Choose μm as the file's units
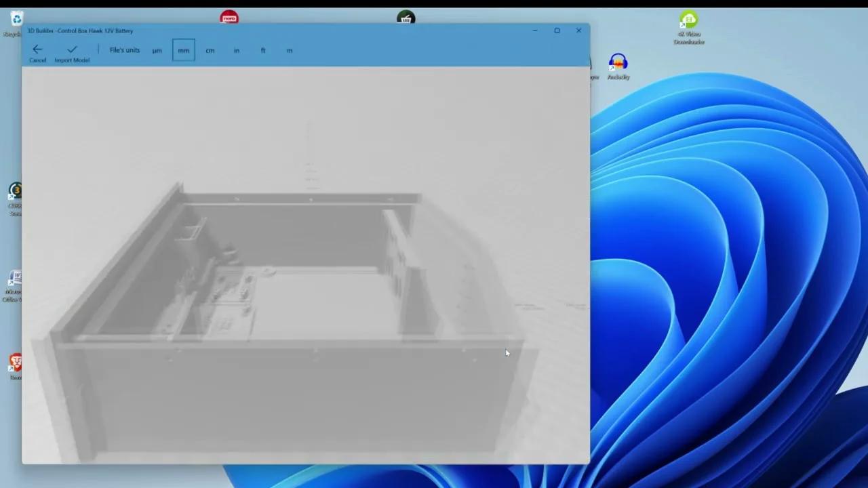The height and width of the screenshot is (488, 868). (x=157, y=49)
